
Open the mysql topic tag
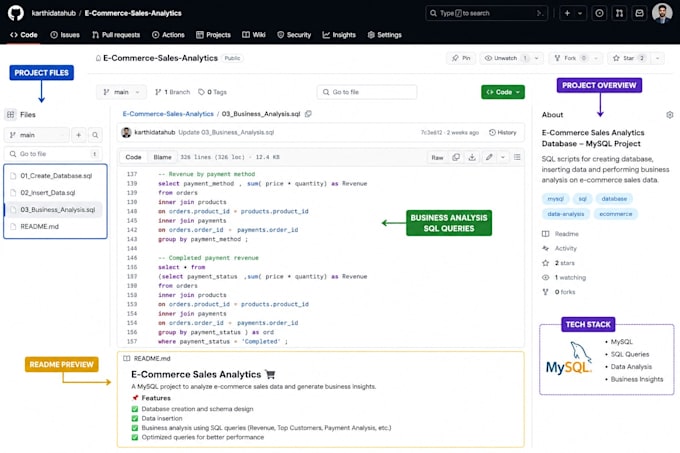tap(555, 199)
